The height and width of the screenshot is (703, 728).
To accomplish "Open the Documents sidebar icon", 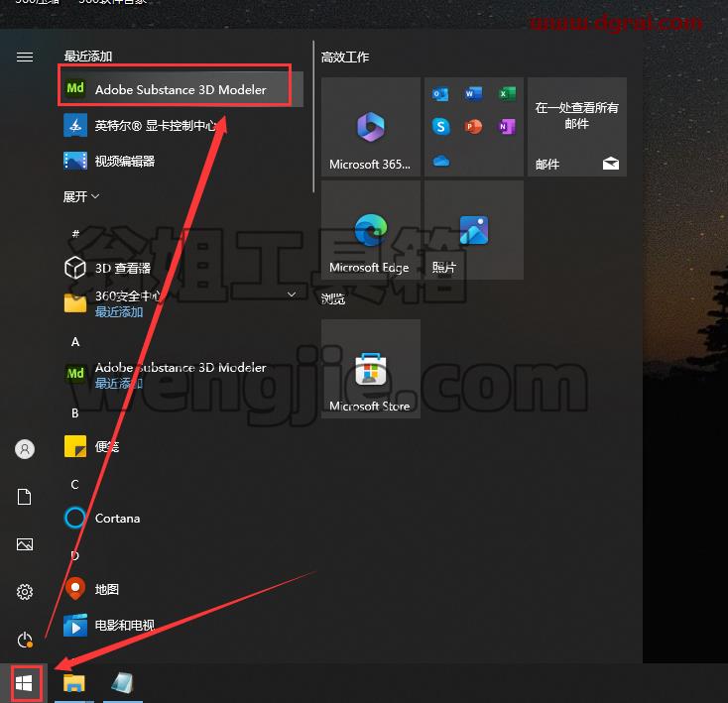I will [x=24, y=497].
